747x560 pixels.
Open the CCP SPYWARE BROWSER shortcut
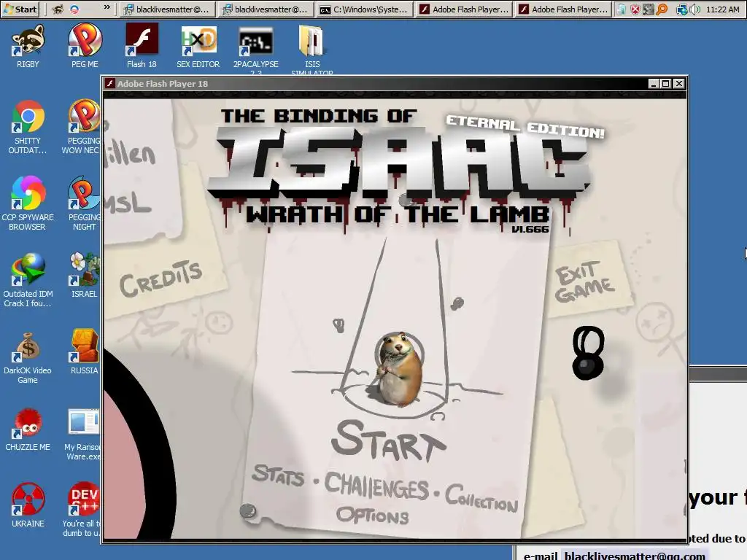coord(28,204)
